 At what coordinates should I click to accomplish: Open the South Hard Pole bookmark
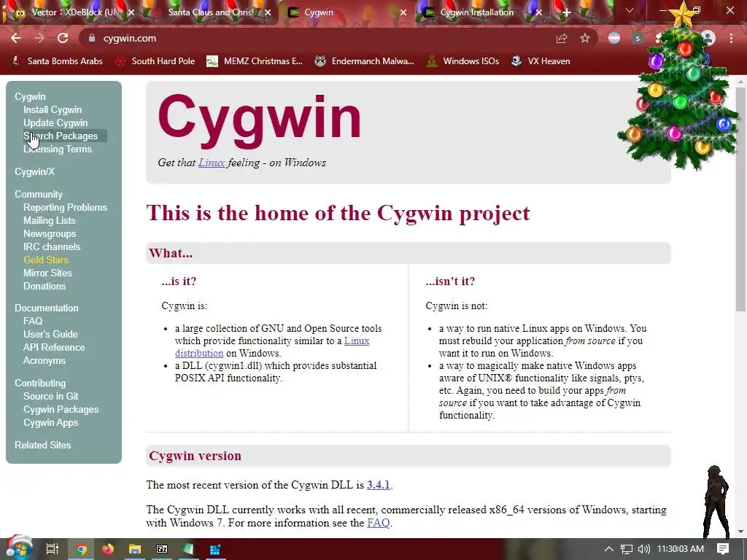coord(155,61)
